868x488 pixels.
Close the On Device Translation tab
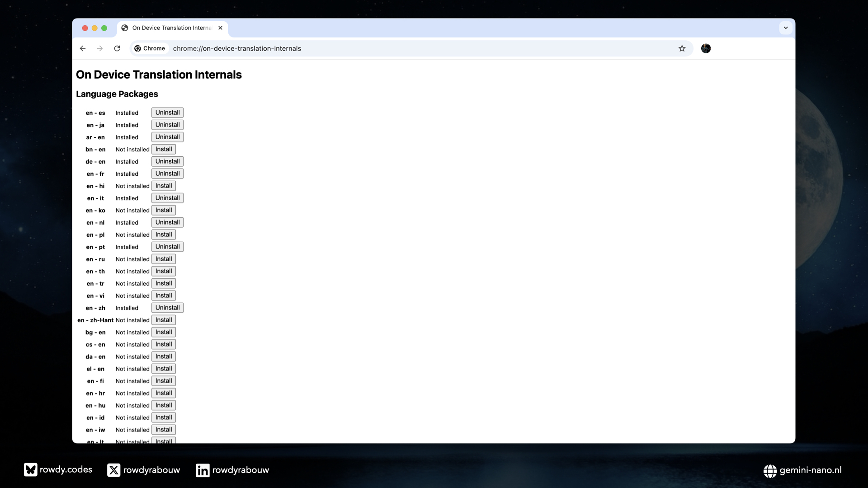220,28
